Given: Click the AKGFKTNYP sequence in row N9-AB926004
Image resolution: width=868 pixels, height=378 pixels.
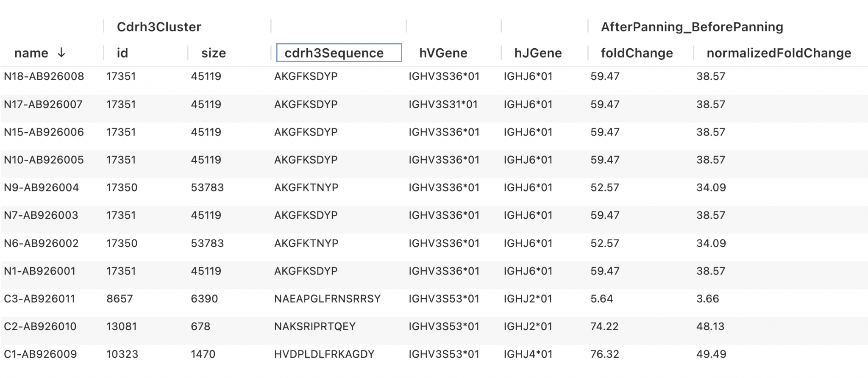Looking at the screenshot, I should pyautogui.click(x=304, y=187).
